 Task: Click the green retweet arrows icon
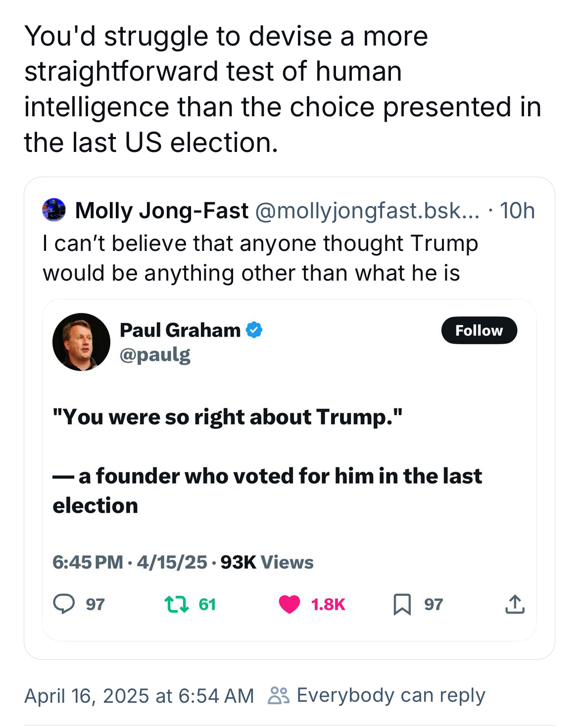pyautogui.click(x=176, y=604)
